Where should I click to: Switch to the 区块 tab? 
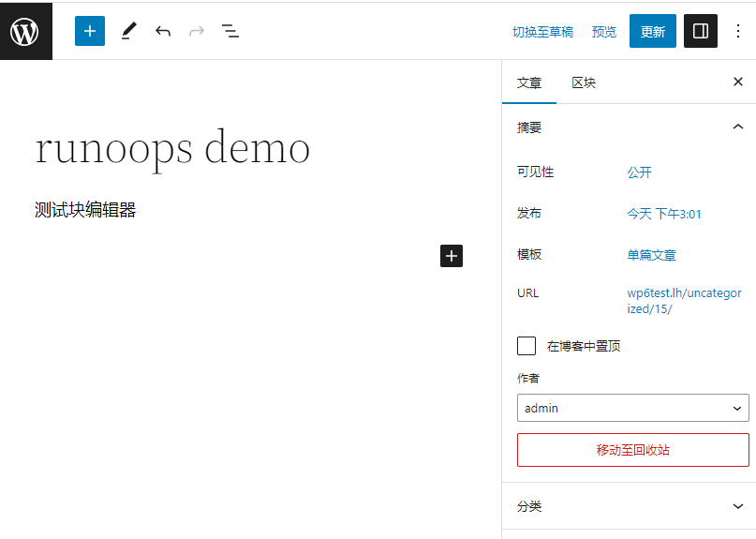[x=584, y=82]
